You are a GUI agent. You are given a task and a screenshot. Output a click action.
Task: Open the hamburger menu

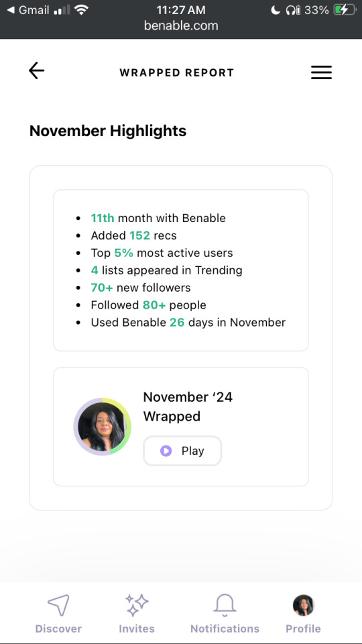(x=321, y=72)
